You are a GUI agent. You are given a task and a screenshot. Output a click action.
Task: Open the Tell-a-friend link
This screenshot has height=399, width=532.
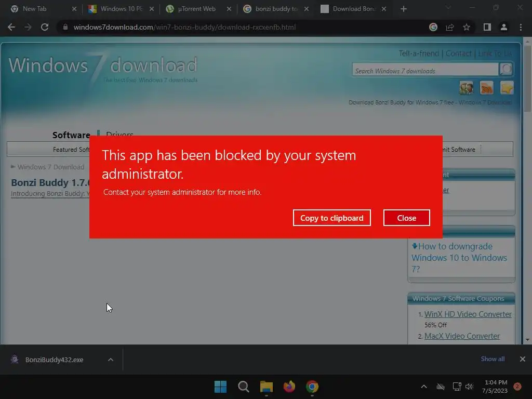coord(419,54)
